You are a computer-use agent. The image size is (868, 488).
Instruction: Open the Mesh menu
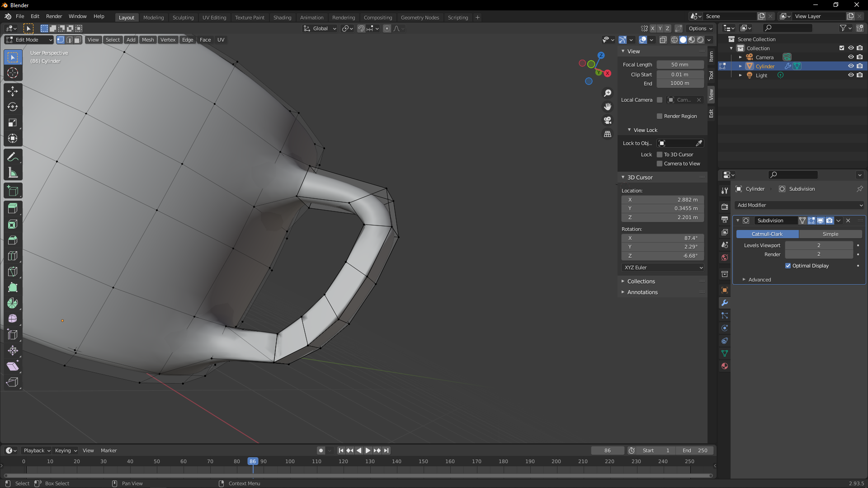[147, 40]
